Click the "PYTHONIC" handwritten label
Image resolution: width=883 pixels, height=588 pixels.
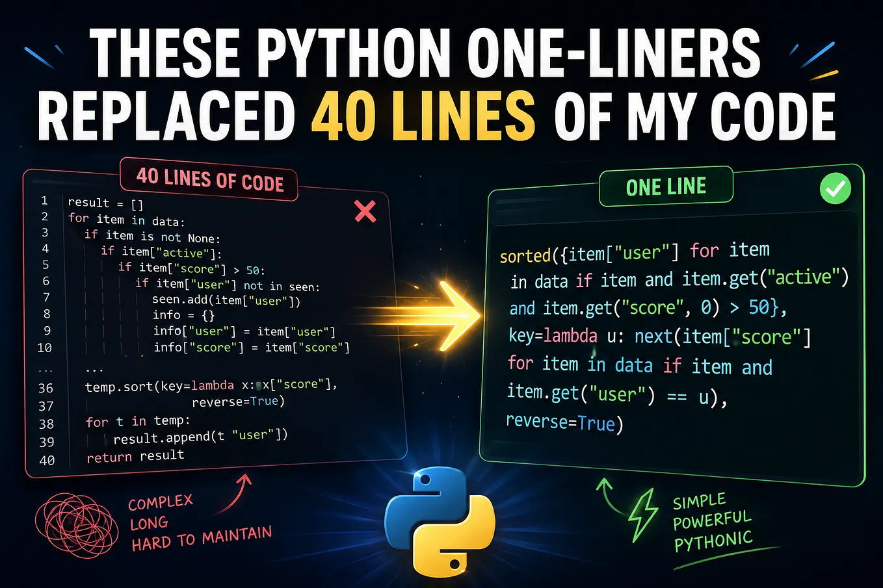(713, 541)
